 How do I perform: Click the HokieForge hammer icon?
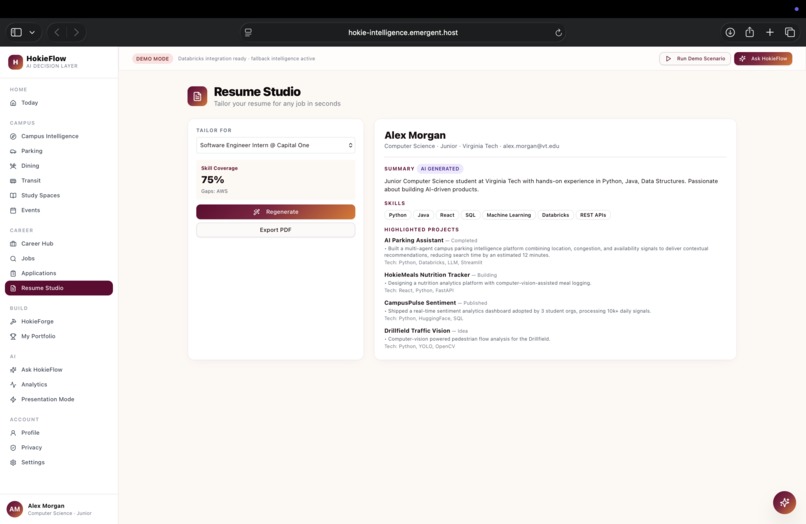click(x=13, y=321)
